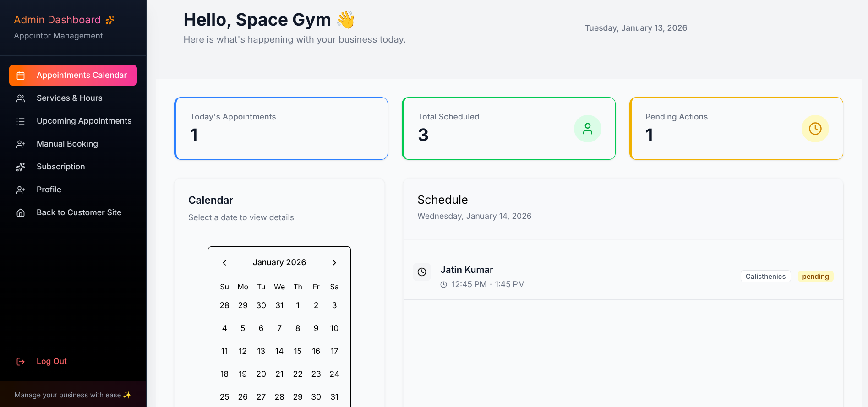Click the green person icon in Total Scheduled
This screenshot has width=868, height=407.
(x=588, y=129)
